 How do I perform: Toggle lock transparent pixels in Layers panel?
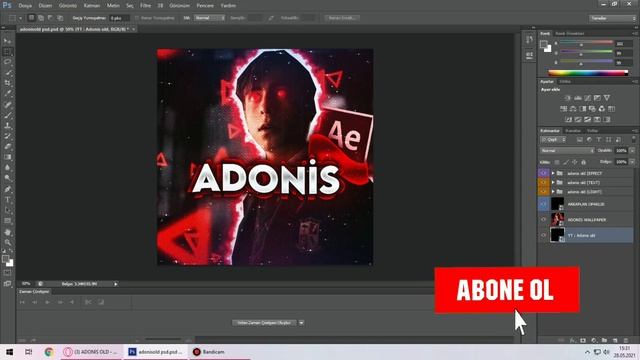557,162
